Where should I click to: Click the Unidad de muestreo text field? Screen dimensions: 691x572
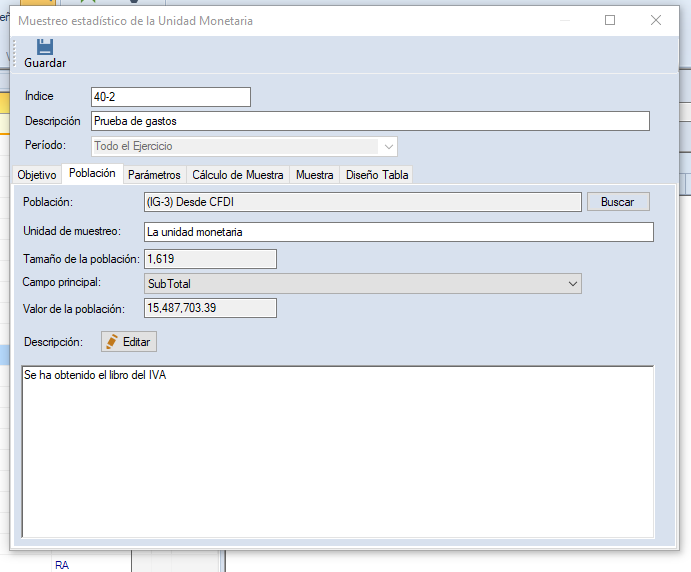398,232
